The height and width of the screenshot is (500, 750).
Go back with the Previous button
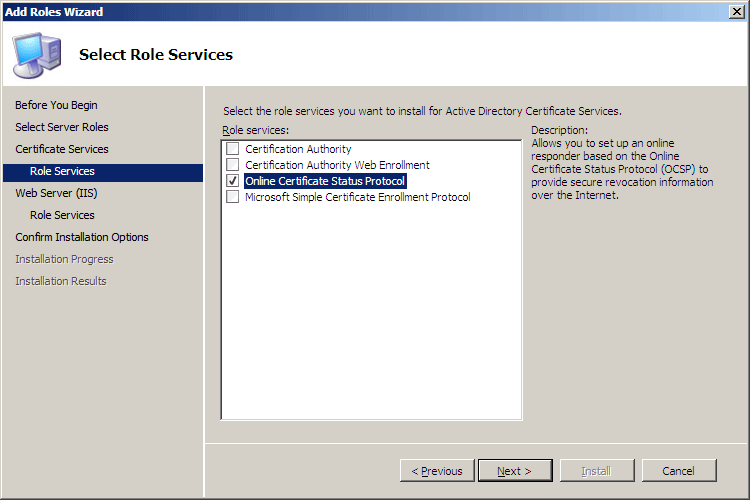pos(437,471)
